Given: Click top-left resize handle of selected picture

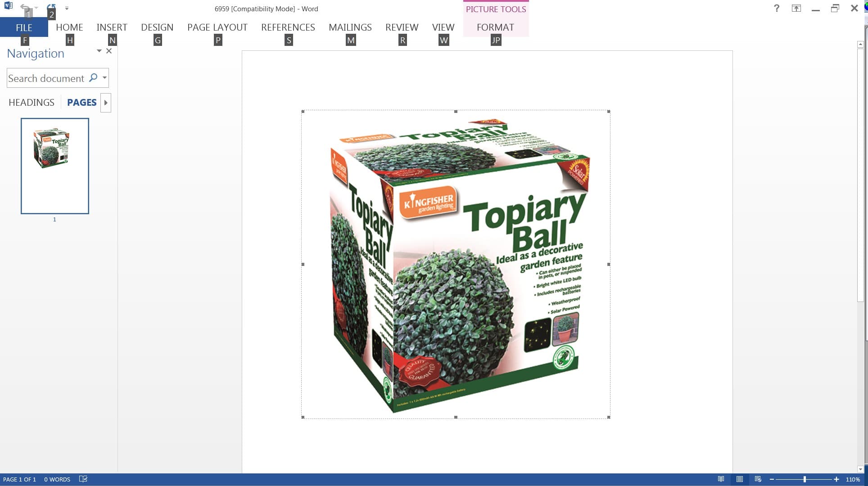Looking at the screenshot, I should pos(303,112).
